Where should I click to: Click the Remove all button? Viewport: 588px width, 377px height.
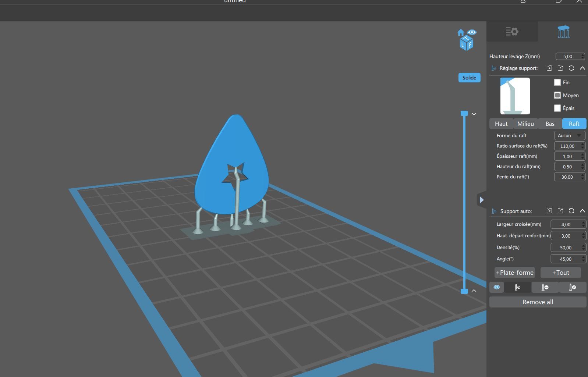coord(538,302)
